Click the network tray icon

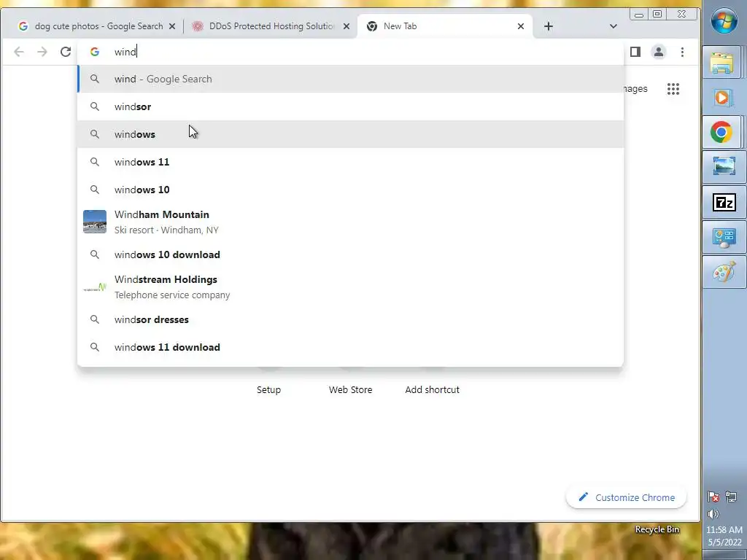tap(731, 497)
